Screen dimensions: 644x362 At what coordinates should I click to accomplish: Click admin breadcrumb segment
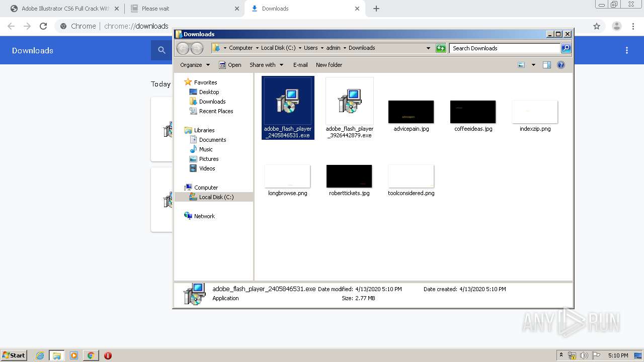[x=333, y=48]
